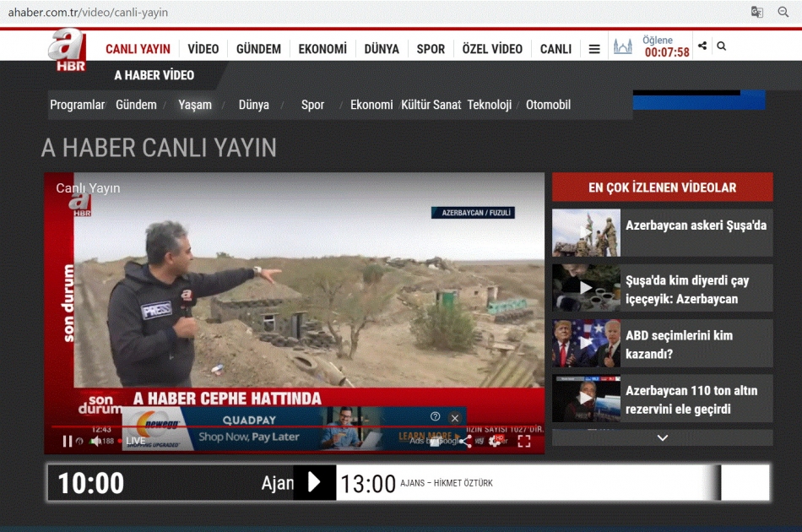This screenshot has height=532, width=802.
Task: Click the play arrow in the schedule bar
Action: [314, 482]
